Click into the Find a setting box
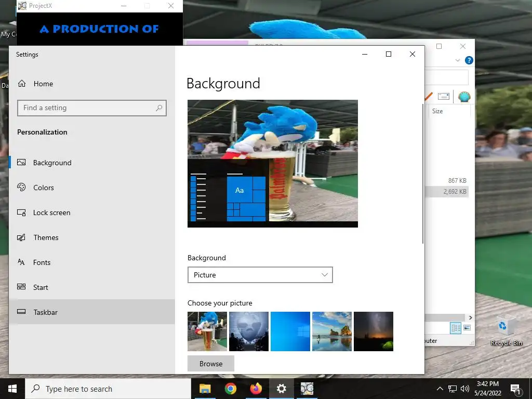This screenshot has width=532, height=399. [x=91, y=108]
